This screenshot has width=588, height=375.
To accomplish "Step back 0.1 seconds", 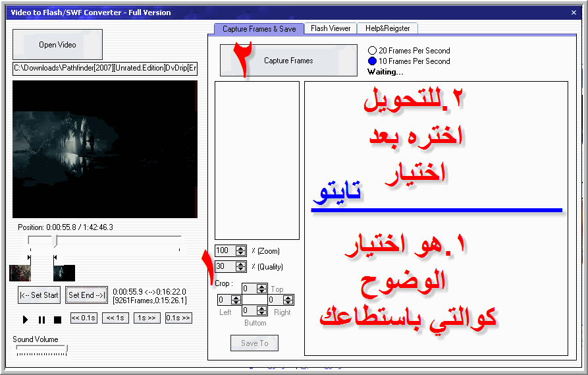I will (x=84, y=318).
